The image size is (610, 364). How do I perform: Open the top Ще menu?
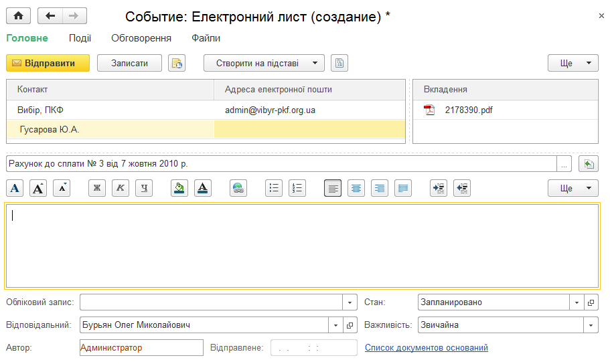[x=573, y=63]
